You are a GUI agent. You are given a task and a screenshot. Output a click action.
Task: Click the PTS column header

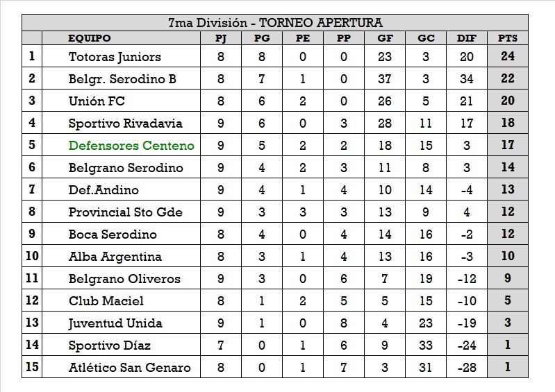pos(508,38)
